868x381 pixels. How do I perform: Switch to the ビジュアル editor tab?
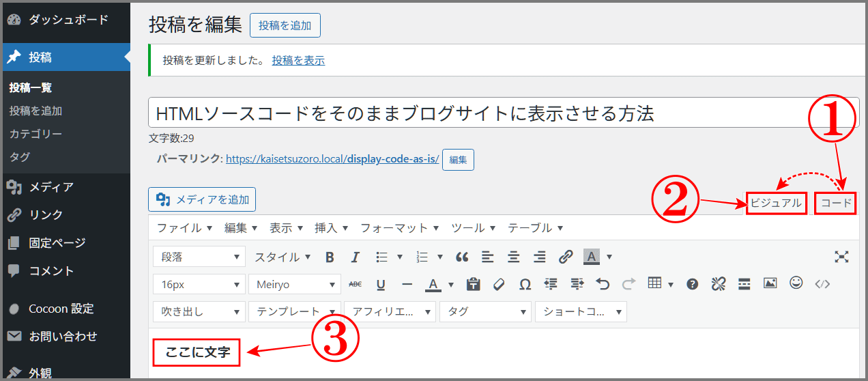coord(776,203)
